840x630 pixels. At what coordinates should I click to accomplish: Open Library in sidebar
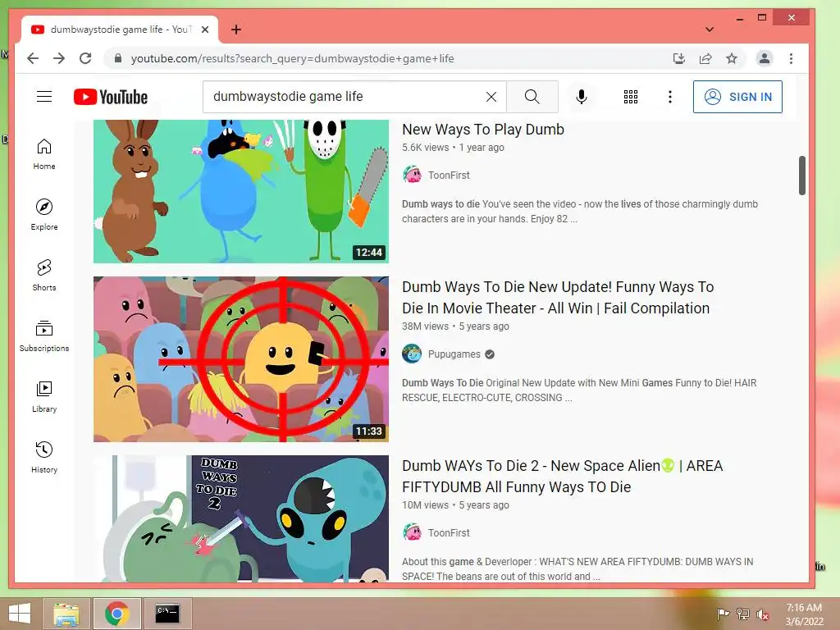(44, 396)
